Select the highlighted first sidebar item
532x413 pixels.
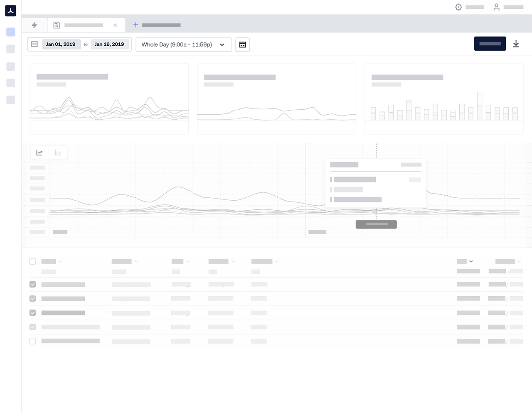click(x=11, y=32)
